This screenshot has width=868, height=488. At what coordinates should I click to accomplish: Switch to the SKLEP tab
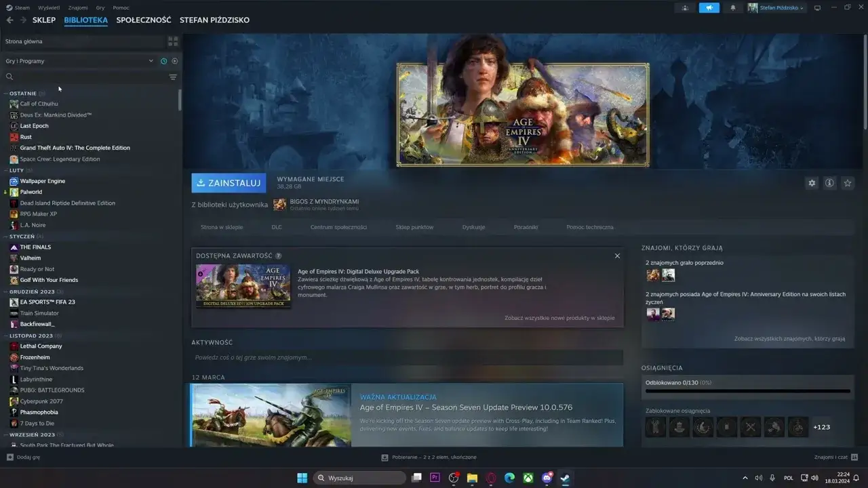(44, 20)
